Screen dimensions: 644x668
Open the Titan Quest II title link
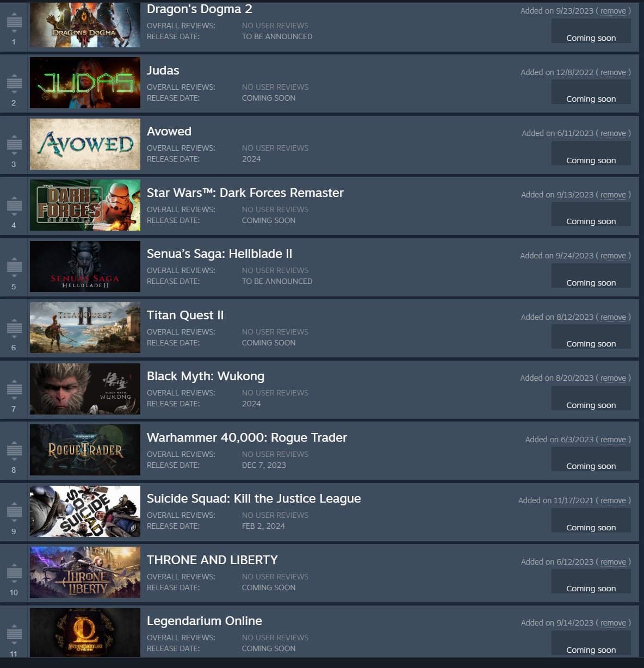[185, 316]
